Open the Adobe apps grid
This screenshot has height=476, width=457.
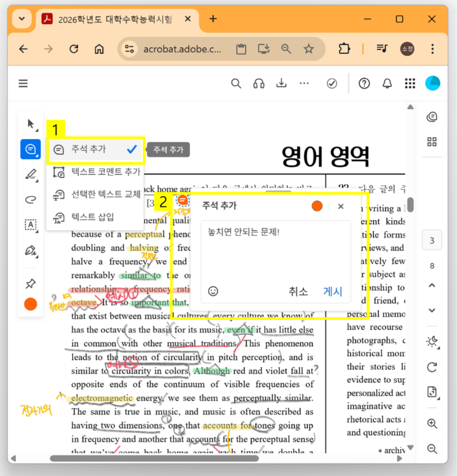pos(410,83)
